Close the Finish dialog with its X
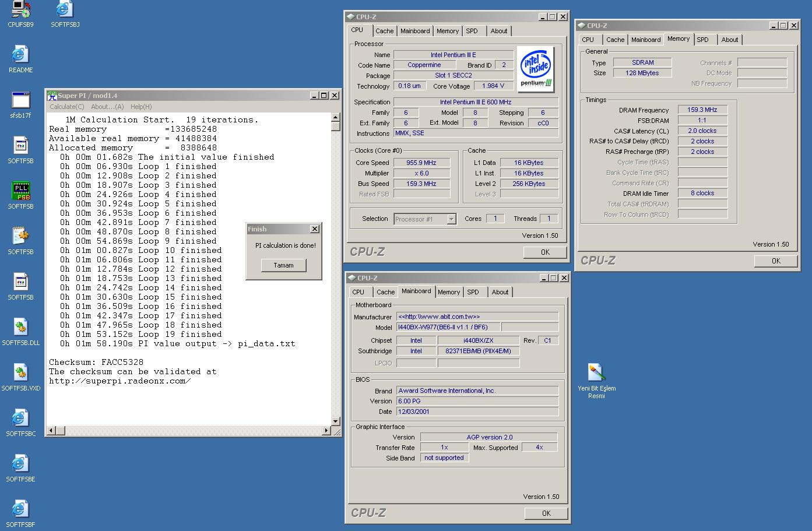The height and width of the screenshot is (531, 812). point(315,229)
